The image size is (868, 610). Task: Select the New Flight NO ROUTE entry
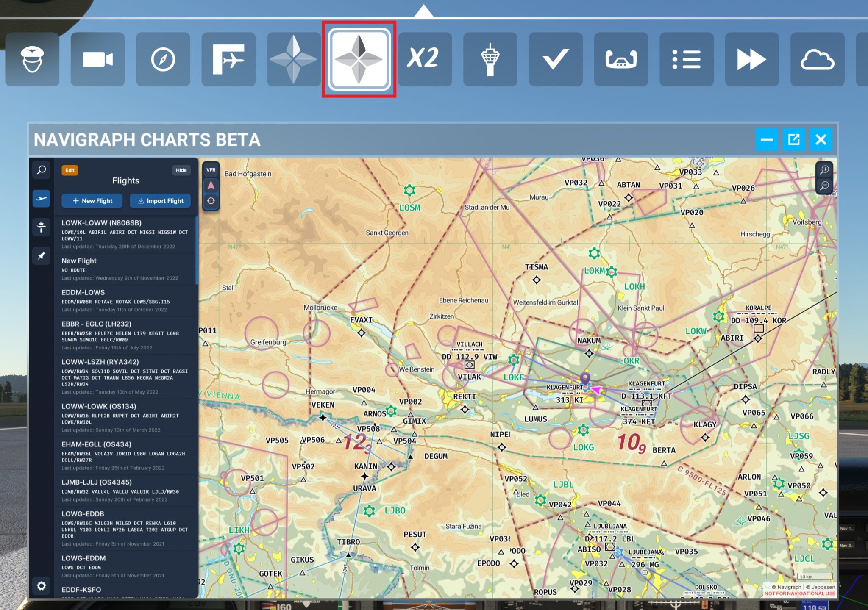(x=125, y=269)
